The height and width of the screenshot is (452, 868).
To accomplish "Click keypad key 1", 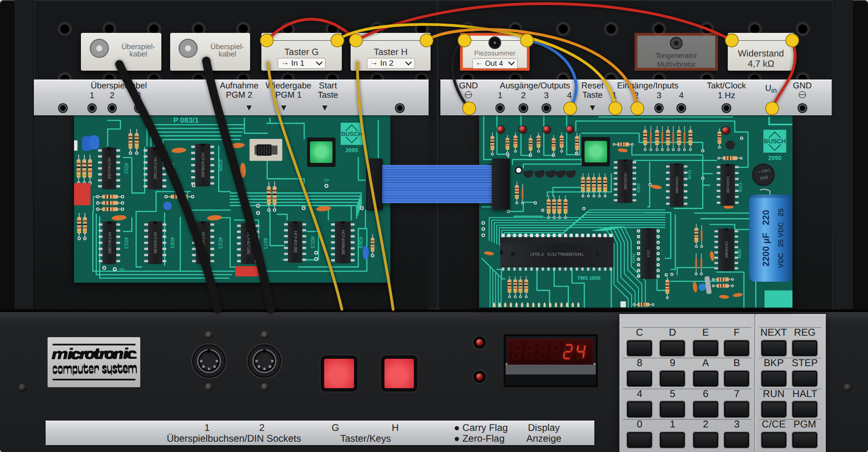I will tap(672, 440).
